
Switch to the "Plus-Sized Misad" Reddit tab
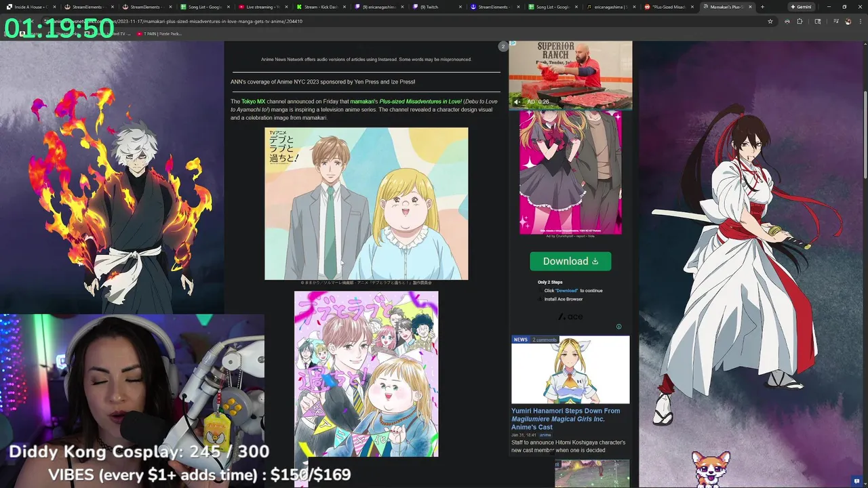click(x=669, y=7)
